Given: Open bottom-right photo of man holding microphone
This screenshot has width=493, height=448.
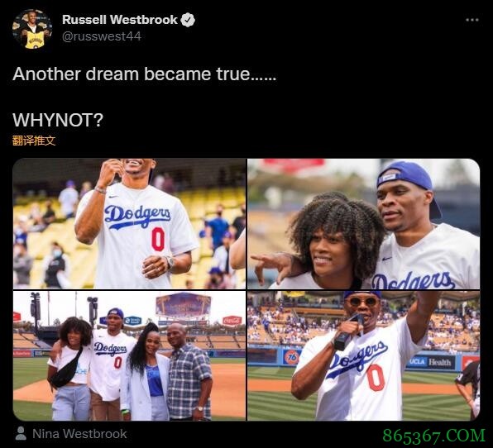Looking at the screenshot, I should click(363, 355).
